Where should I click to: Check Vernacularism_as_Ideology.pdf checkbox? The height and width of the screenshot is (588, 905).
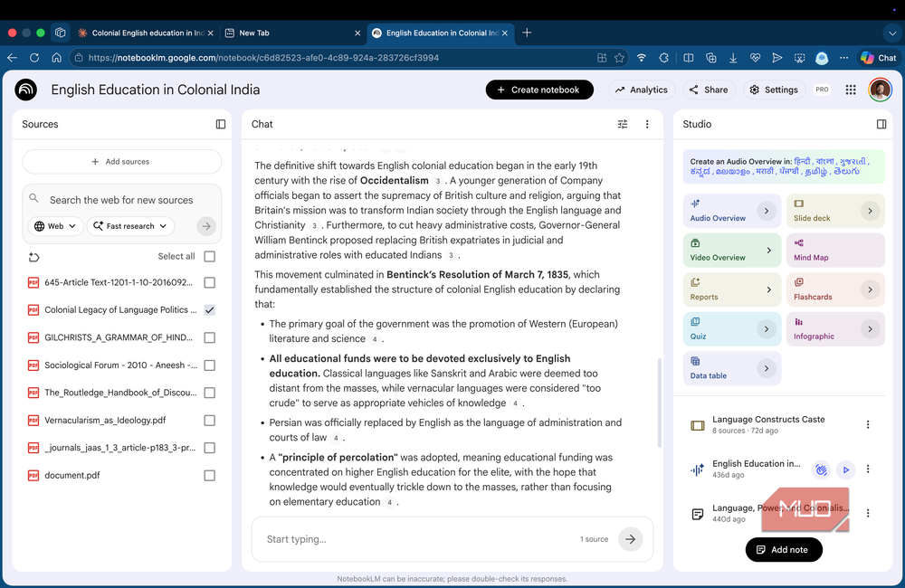[210, 421]
